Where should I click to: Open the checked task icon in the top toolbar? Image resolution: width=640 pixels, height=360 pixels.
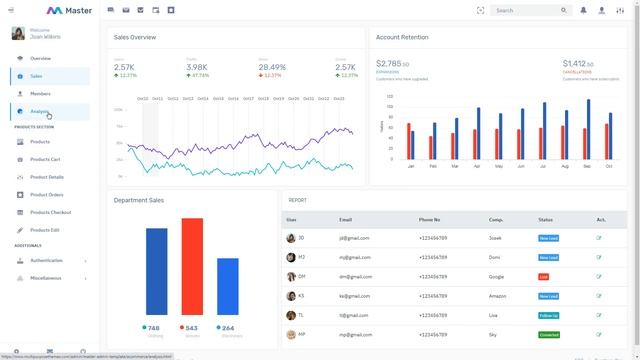point(140,10)
